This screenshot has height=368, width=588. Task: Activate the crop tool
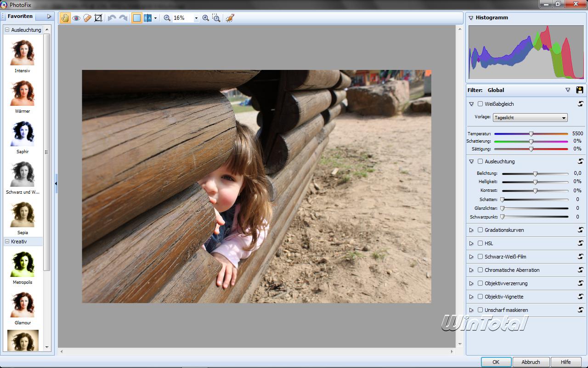click(x=98, y=18)
